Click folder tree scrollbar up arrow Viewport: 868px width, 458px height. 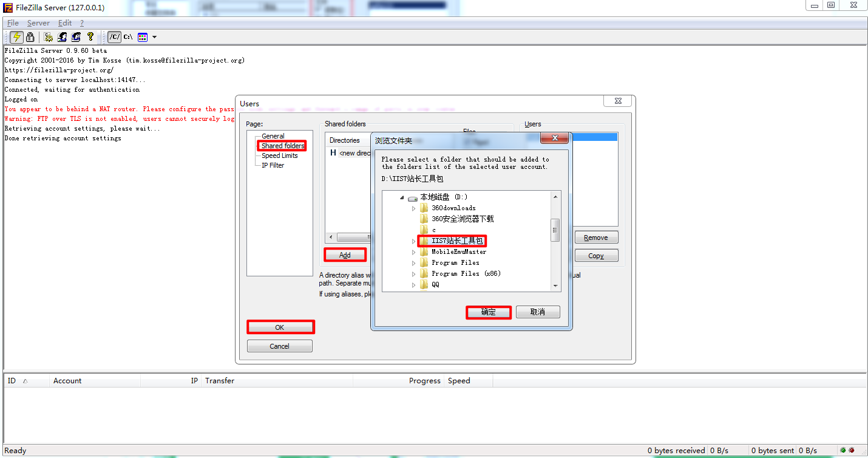pos(555,196)
